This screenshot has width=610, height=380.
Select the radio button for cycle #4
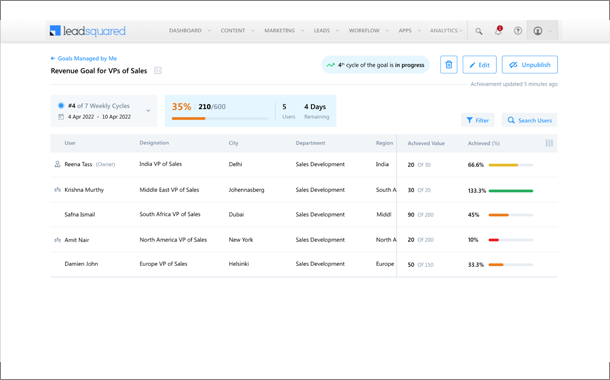(61, 105)
